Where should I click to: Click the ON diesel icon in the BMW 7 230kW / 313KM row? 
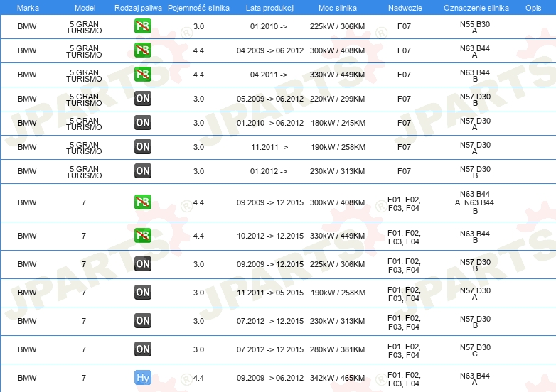[142, 320]
